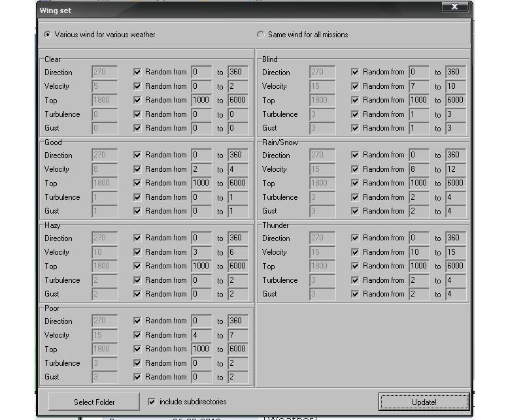Click Blind Velocity random-from field showing 7
The width and height of the screenshot is (523, 420).
(419, 86)
